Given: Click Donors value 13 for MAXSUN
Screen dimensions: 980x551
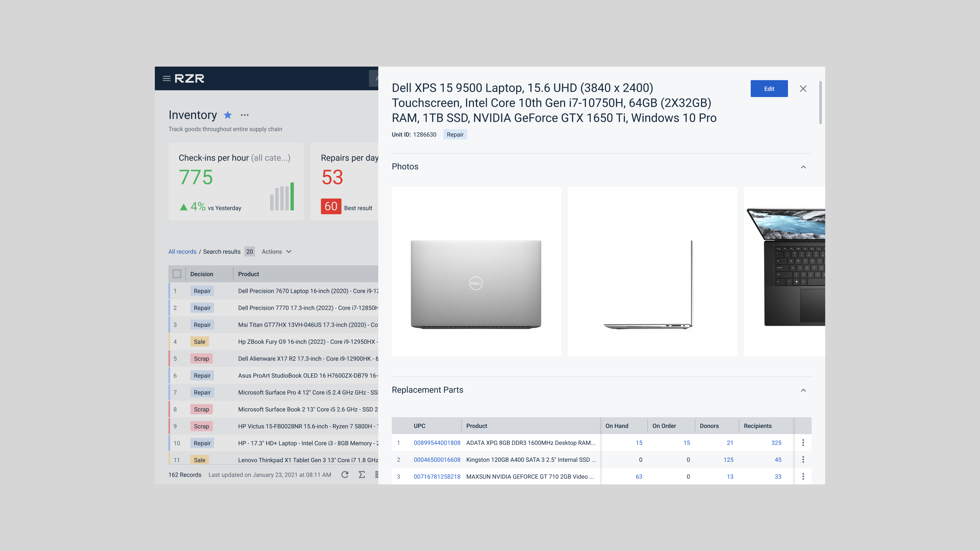Looking at the screenshot, I should click(x=730, y=477).
